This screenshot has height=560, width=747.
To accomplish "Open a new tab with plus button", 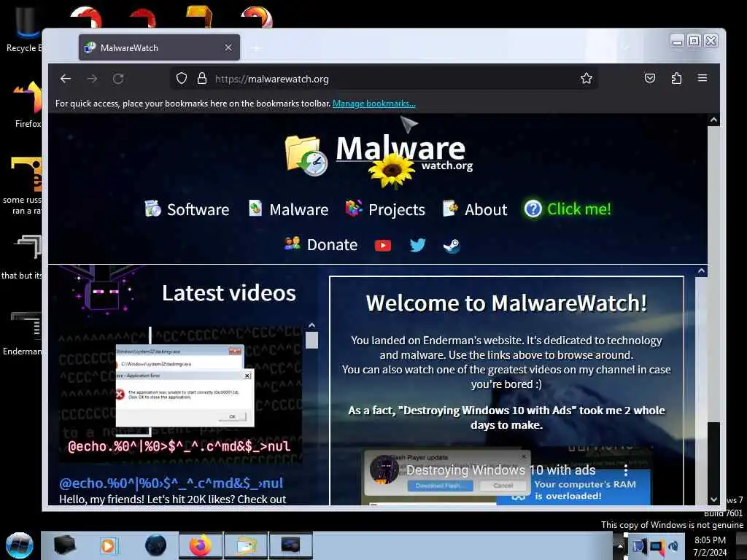I will (x=256, y=48).
